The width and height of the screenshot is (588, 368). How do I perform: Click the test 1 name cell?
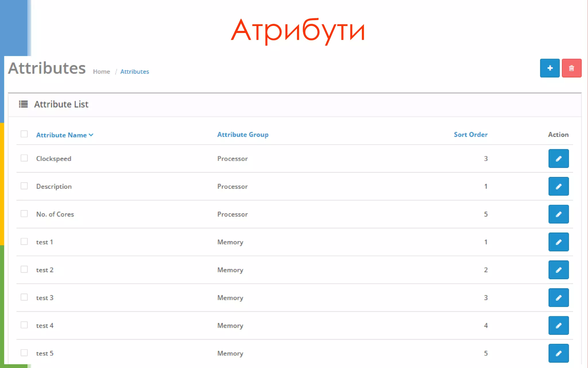coord(45,242)
